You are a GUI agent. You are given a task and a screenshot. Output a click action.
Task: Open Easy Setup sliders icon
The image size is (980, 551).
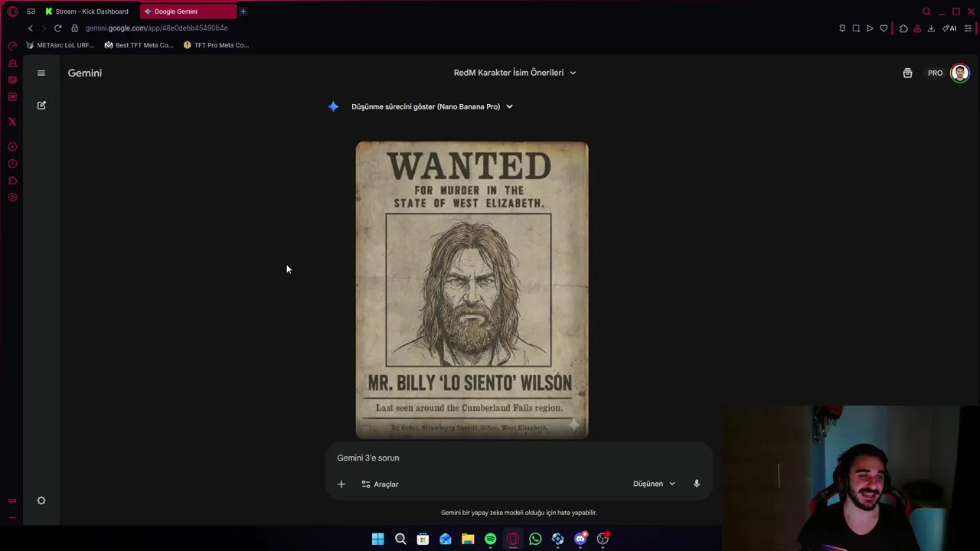(x=968, y=28)
